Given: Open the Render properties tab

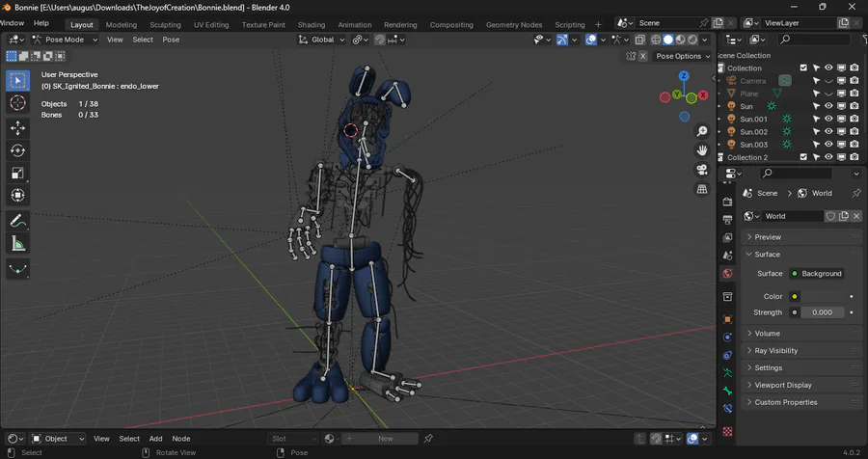Looking at the screenshot, I should (x=727, y=202).
